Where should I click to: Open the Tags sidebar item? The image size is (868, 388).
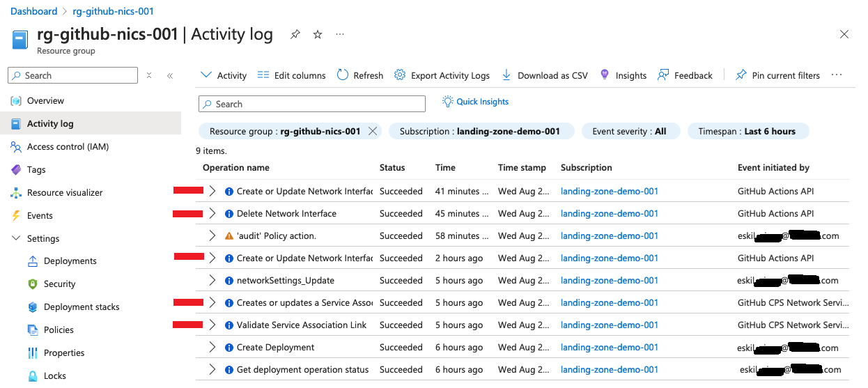coord(36,170)
